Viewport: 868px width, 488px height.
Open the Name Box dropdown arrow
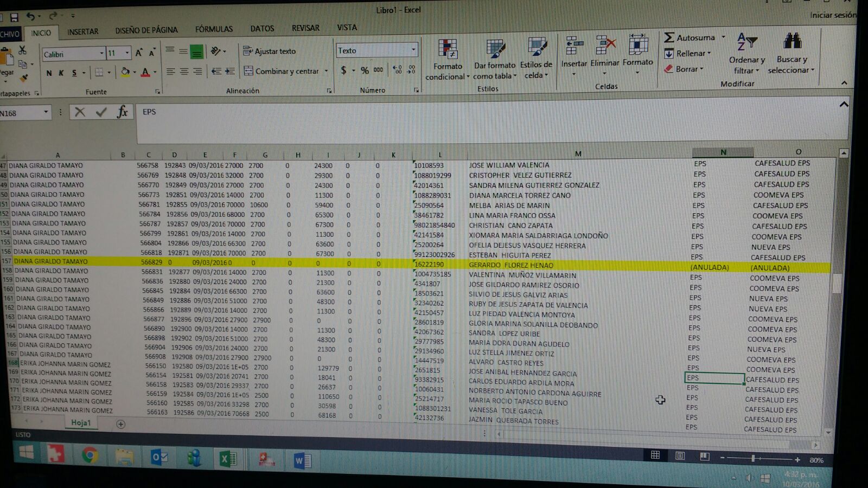click(x=46, y=112)
